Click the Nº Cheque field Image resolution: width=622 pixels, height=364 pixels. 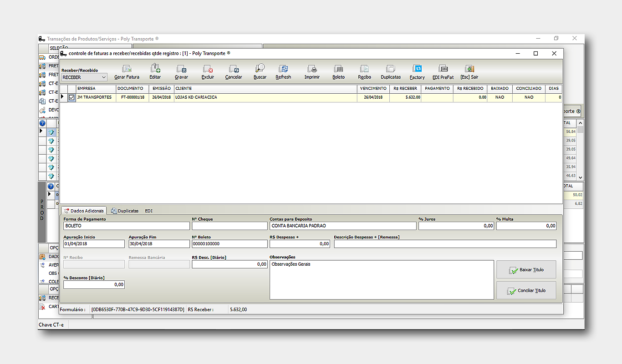(x=229, y=226)
